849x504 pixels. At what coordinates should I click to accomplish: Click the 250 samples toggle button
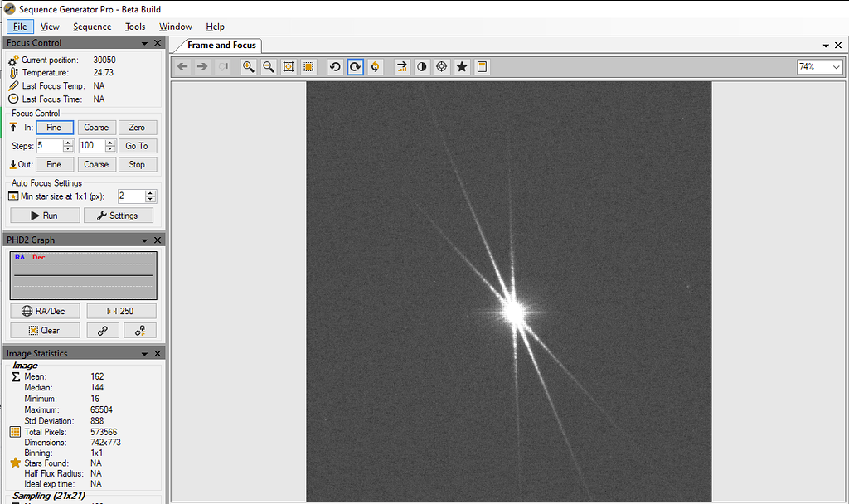(x=121, y=310)
